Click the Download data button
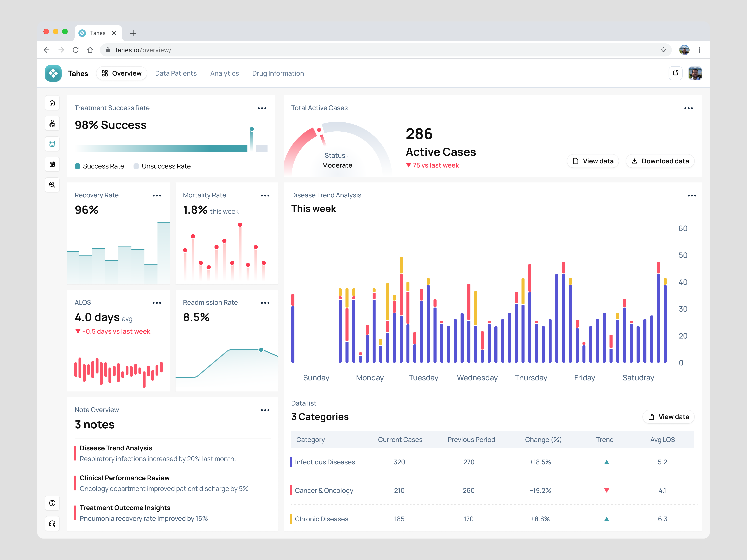Viewport: 747px width, 560px height. click(660, 161)
